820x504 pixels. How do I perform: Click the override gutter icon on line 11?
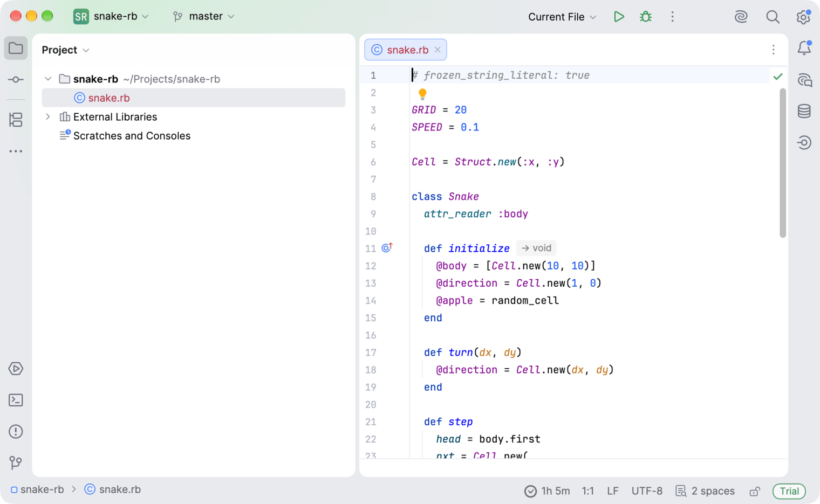point(387,248)
